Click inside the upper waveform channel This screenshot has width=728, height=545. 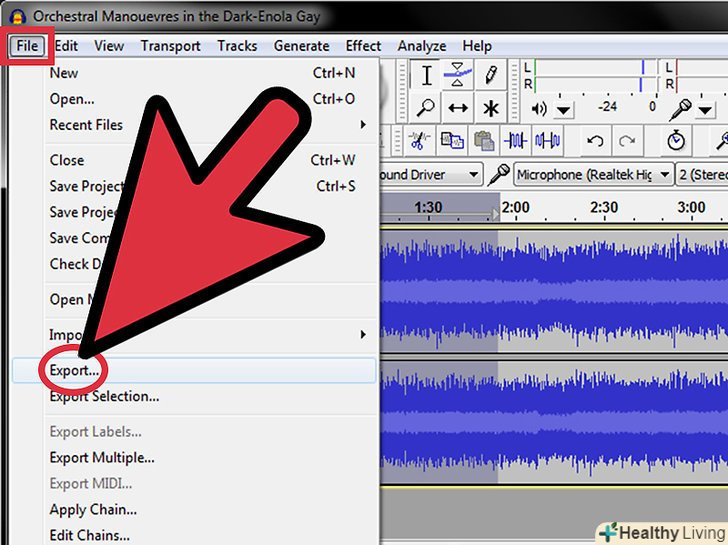pyautogui.click(x=554, y=292)
